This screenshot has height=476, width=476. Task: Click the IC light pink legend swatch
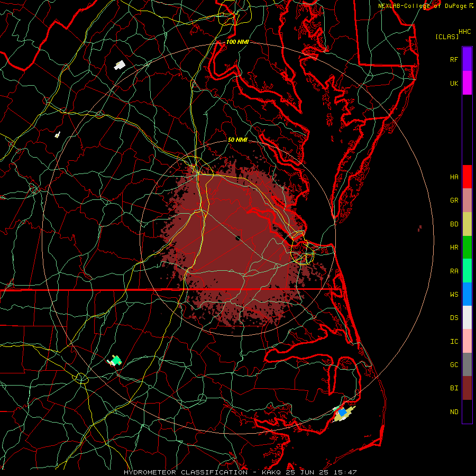[x=467, y=341]
